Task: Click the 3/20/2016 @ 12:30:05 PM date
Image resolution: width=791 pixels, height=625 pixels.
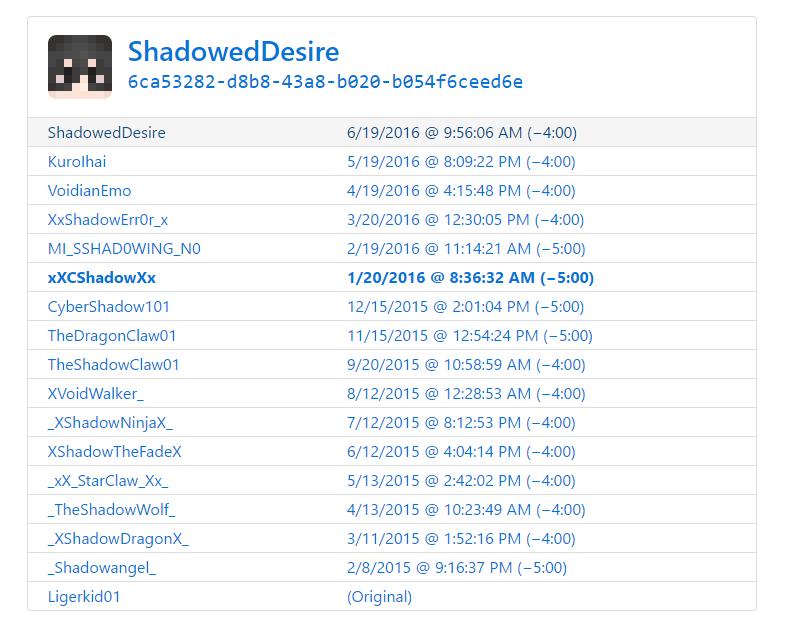Action: pos(466,220)
